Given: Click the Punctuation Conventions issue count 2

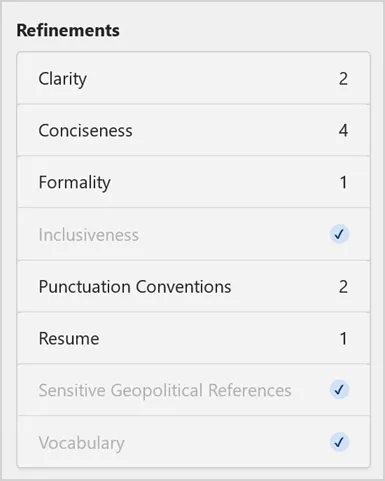Looking at the screenshot, I should (343, 287).
